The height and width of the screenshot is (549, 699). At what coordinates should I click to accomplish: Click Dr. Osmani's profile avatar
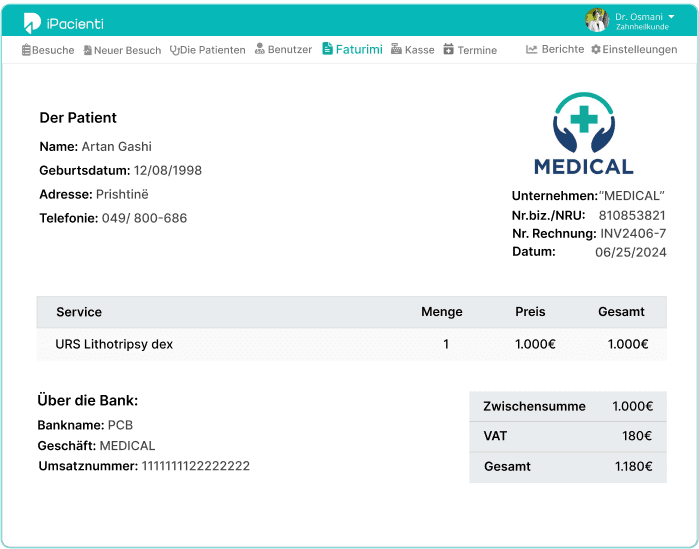click(597, 21)
